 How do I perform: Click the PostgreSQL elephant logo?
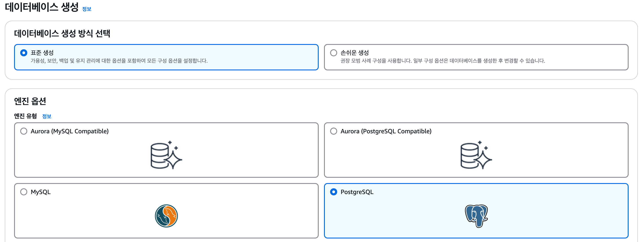476,216
